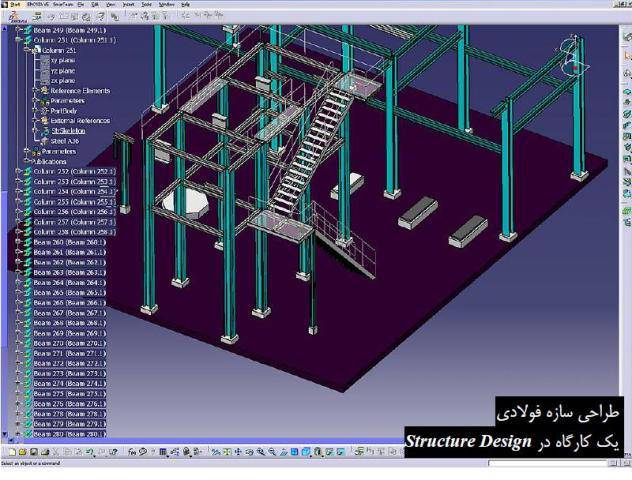This screenshot has height=480, width=632.
Task: Open the Help menu
Action: [x=185, y=4]
